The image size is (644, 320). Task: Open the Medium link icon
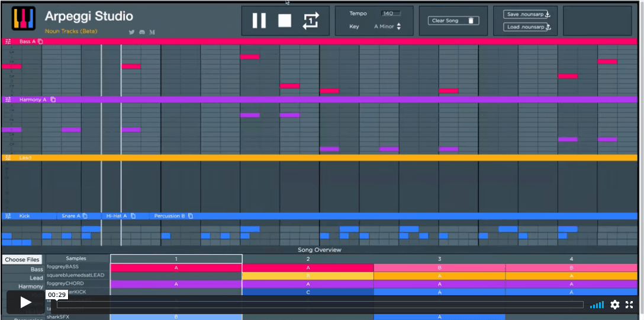tap(152, 32)
